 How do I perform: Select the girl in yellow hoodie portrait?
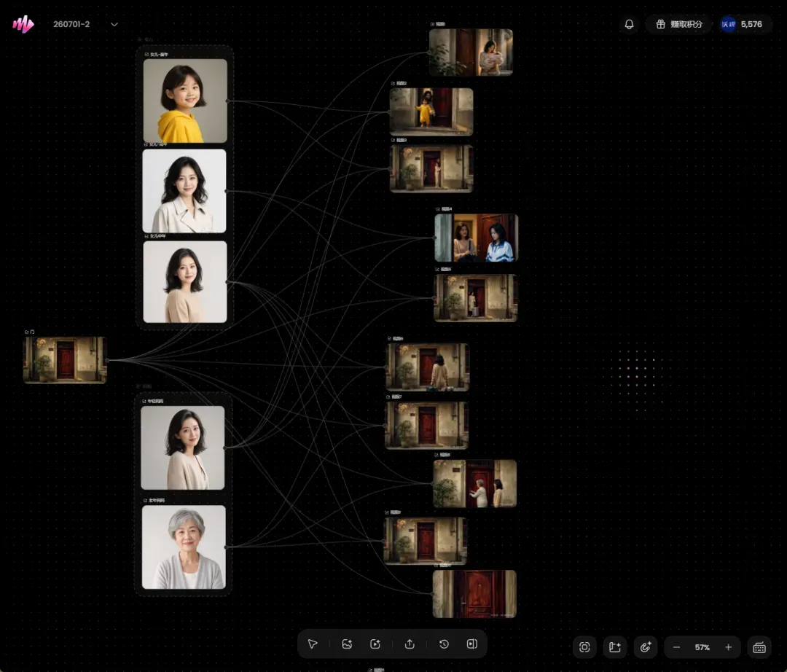tap(185, 101)
